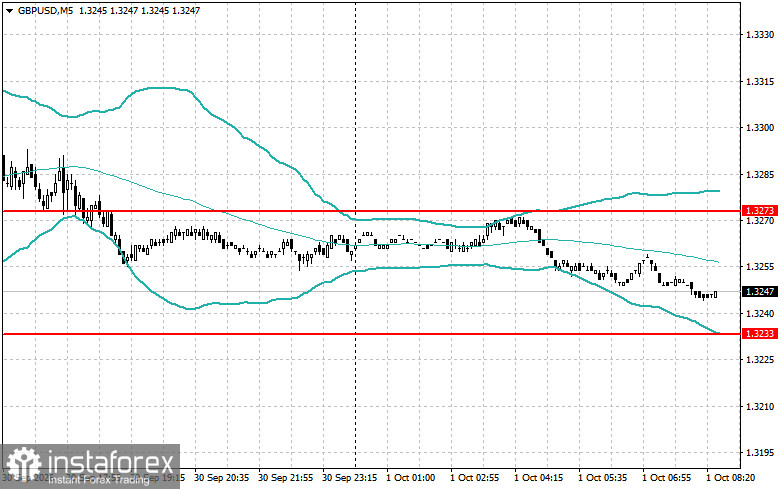Select the GBPUSD,M5 symbol title
Viewport: 781px width, 489px height.
45,10
